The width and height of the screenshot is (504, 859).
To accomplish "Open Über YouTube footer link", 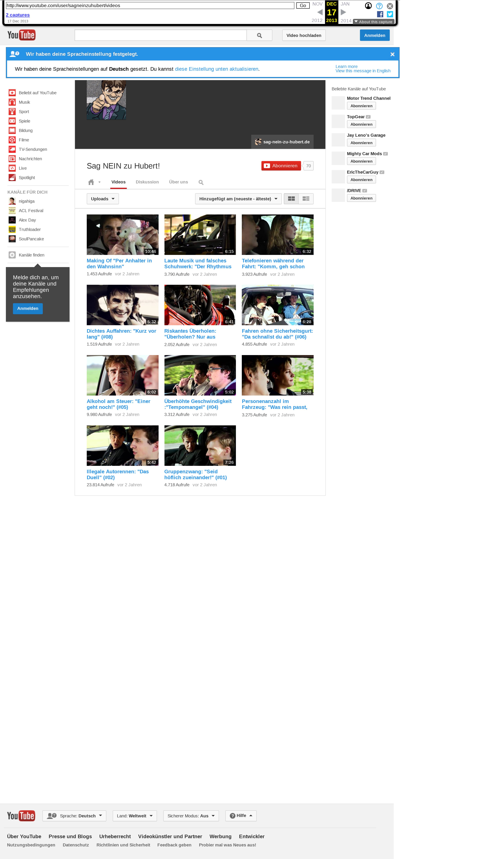I will 24,836.
